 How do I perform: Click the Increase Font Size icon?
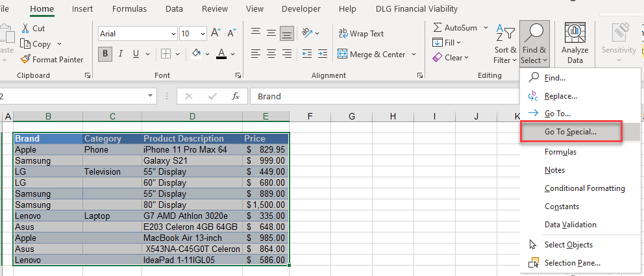pos(216,33)
